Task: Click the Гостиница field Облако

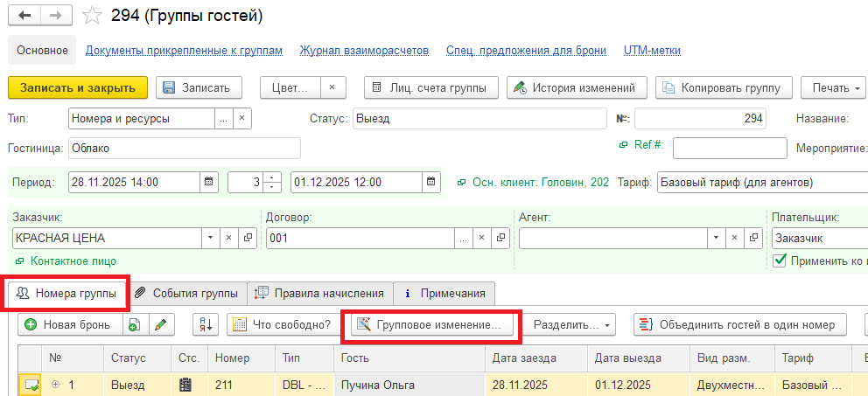Action: 185,149
